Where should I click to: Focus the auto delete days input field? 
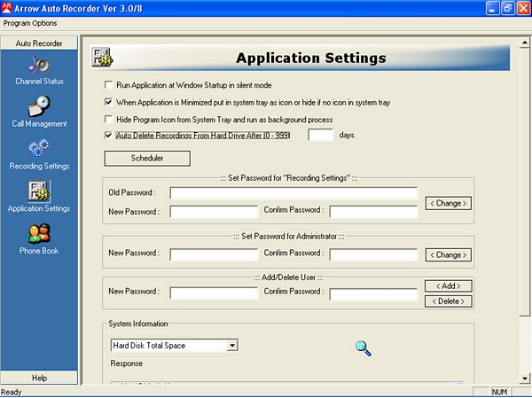point(321,135)
